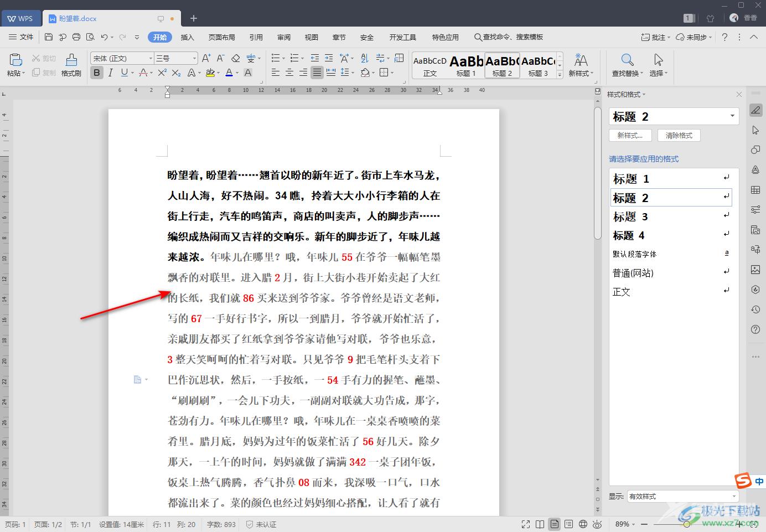Toggle Underline formatting
Screen dimensions: 766x532
point(125,73)
